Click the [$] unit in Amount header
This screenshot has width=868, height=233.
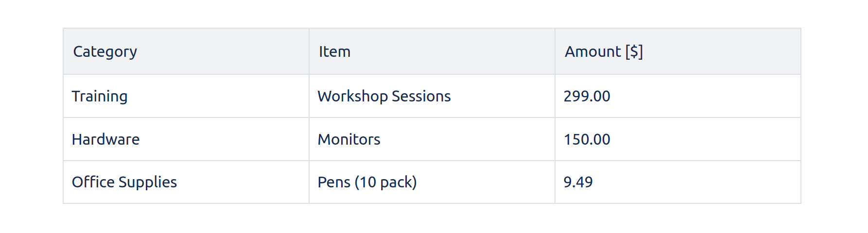coord(634,51)
